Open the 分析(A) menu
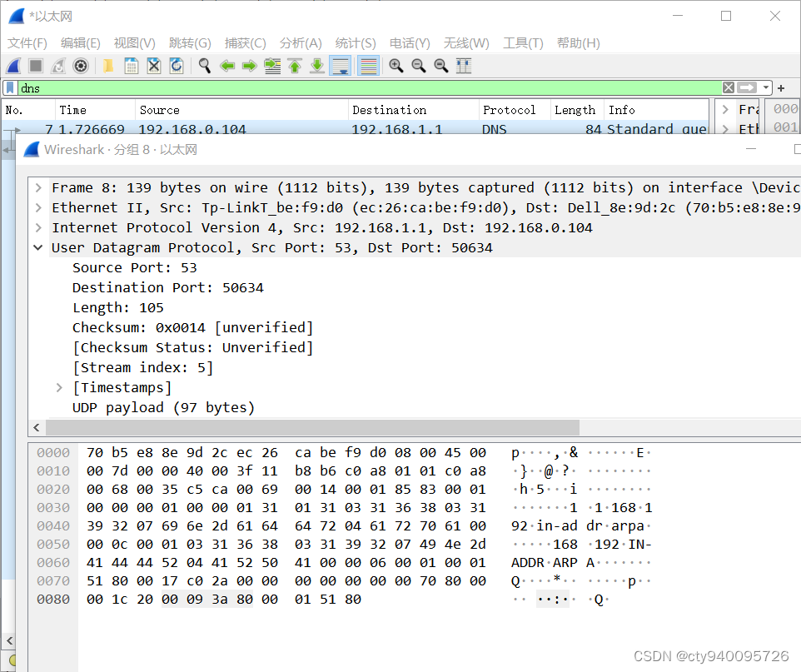The width and height of the screenshot is (801, 672). point(301,43)
